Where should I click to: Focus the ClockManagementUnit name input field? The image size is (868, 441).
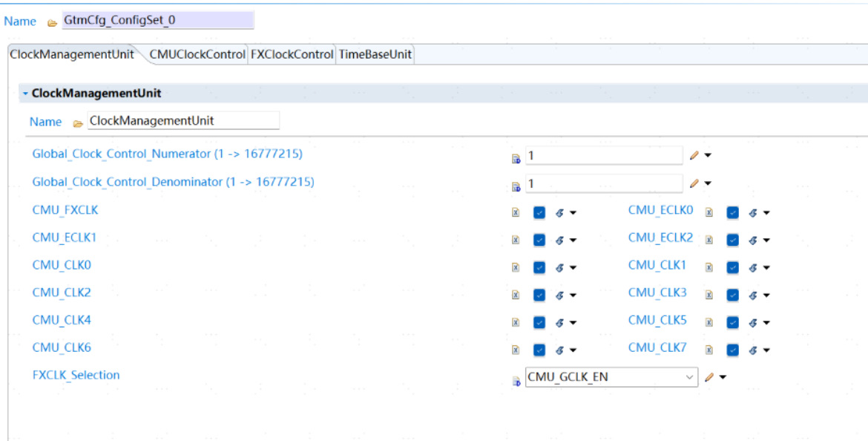tap(183, 121)
